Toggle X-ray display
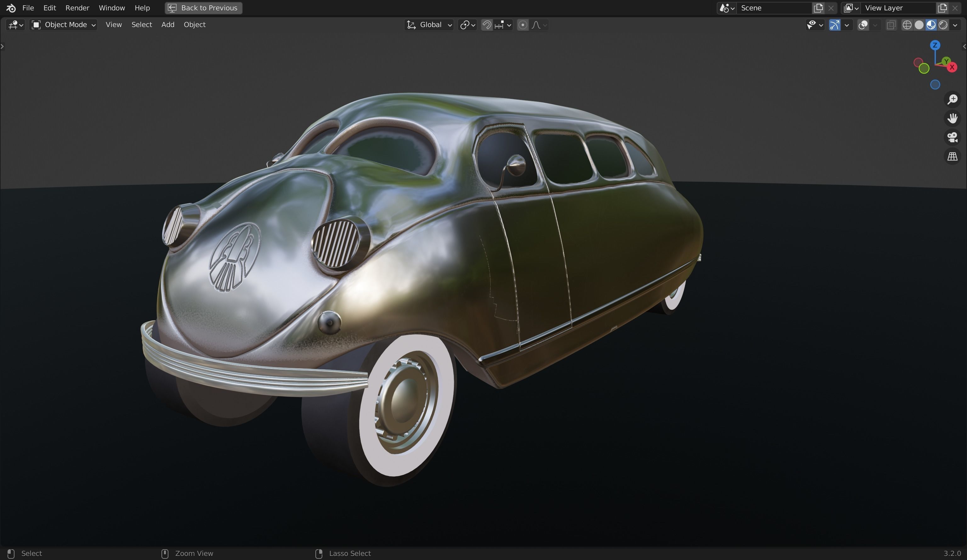The image size is (967, 560). point(891,25)
